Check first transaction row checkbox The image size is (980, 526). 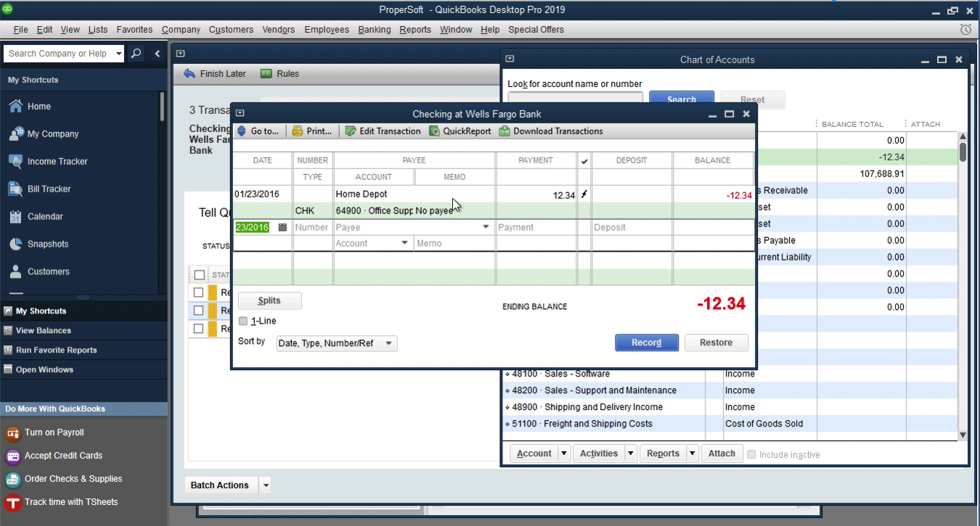click(198, 292)
